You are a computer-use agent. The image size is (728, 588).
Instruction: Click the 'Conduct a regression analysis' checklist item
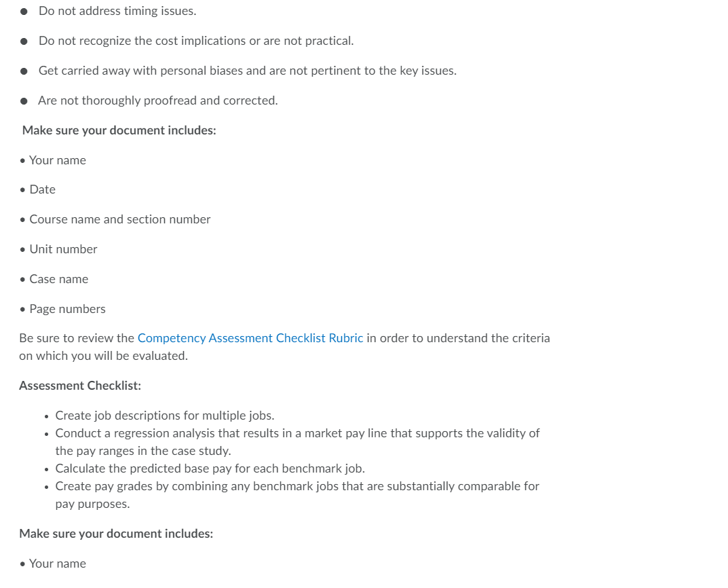pos(297,433)
